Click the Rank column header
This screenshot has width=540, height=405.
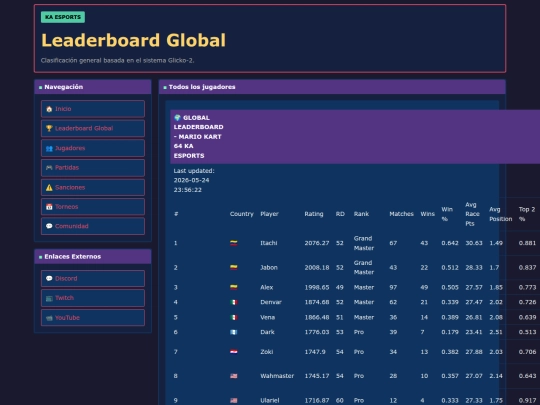[x=361, y=214]
